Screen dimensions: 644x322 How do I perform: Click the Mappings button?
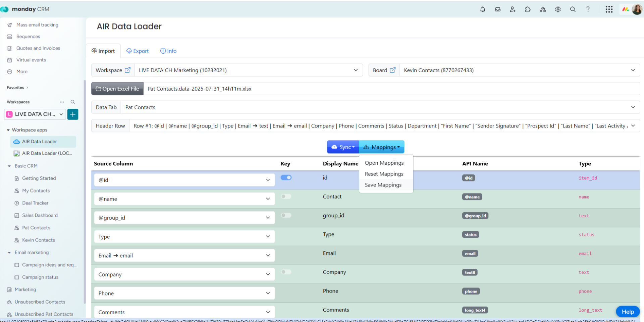[382, 147]
